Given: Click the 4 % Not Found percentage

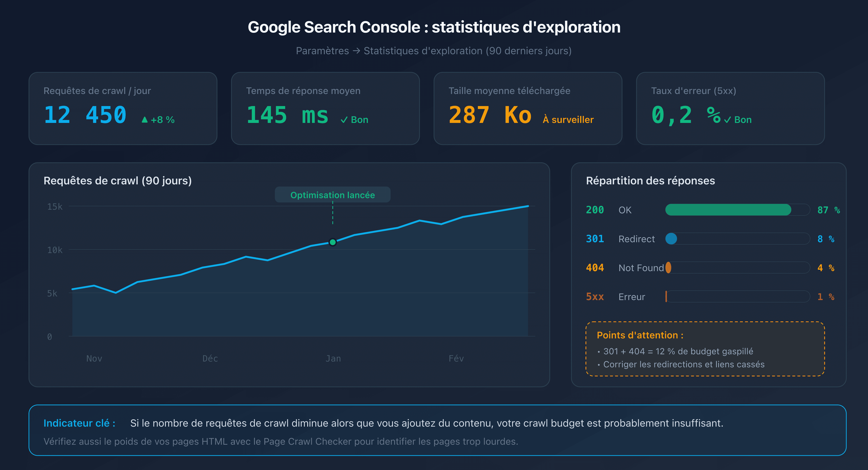Looking at the screenshot, I should [826, 268].
